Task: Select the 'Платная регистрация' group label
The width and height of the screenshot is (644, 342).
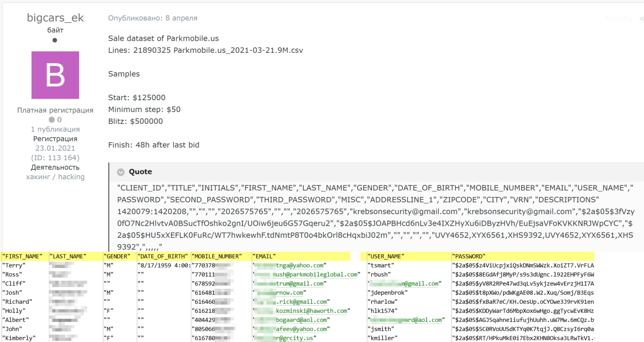Action: click(55, 110)
